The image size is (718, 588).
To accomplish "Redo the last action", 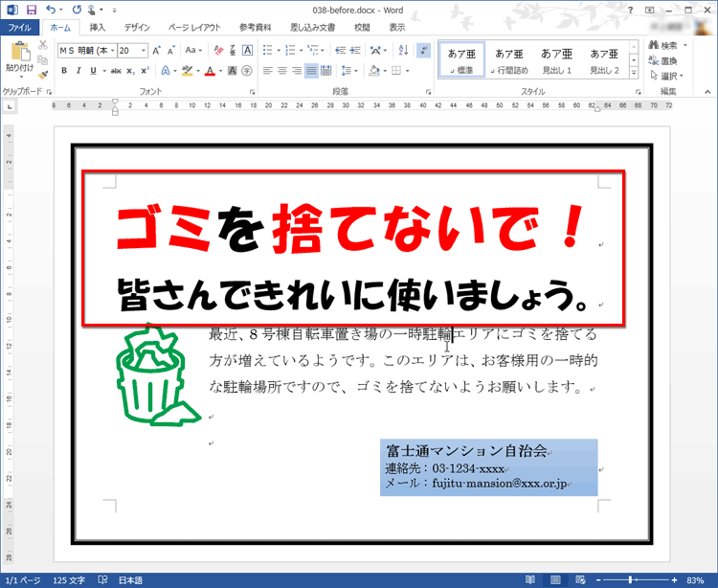I will pyautogui.click(x=77, y=10).
